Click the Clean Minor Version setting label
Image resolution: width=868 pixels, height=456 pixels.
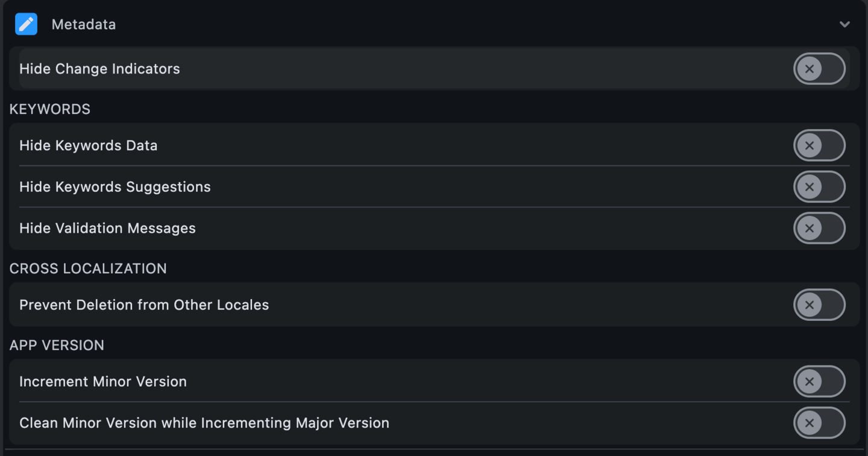(x=204, y=423)
